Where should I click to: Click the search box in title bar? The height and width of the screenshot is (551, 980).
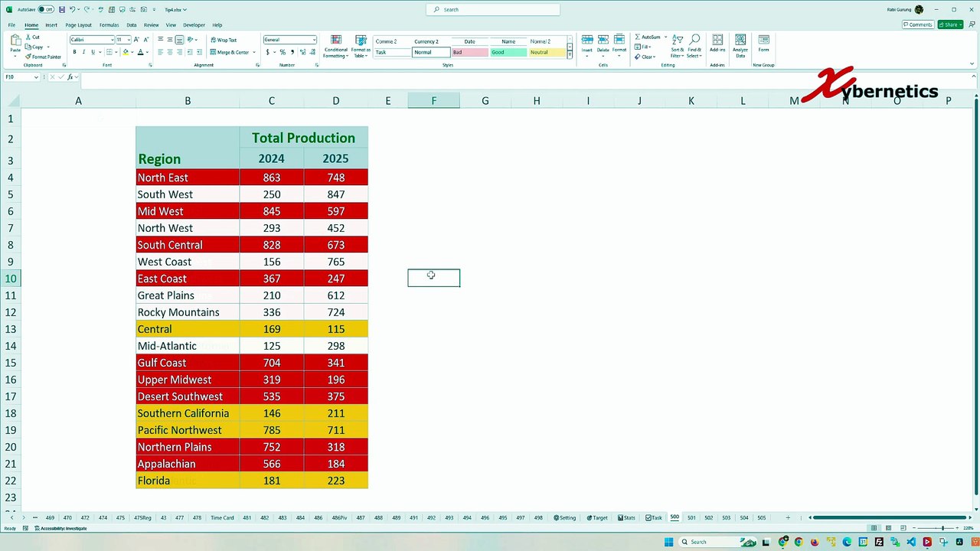pyautogui.click(x=493, y=9)
